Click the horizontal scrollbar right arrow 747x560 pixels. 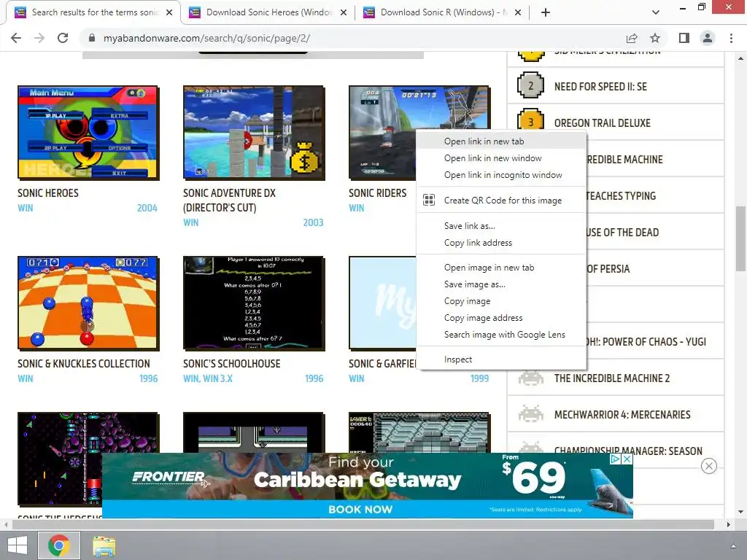(729, 525)
